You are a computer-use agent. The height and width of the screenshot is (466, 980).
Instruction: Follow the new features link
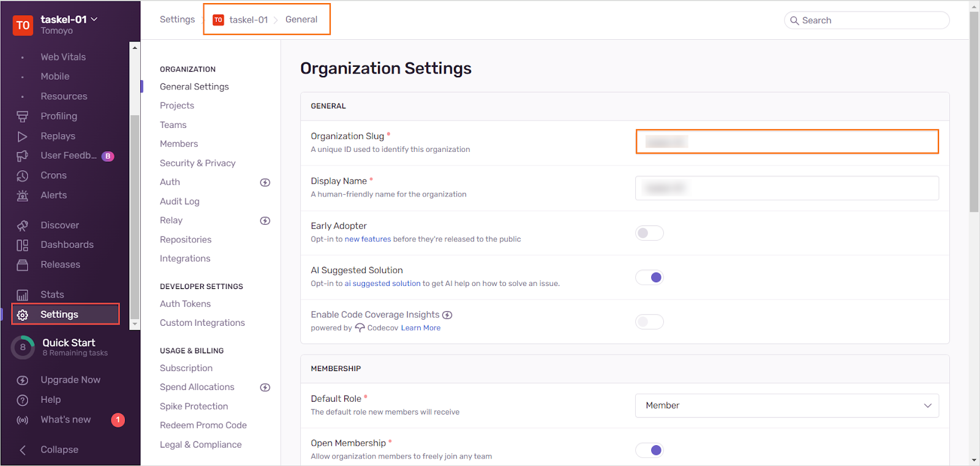tap(367, 239)
